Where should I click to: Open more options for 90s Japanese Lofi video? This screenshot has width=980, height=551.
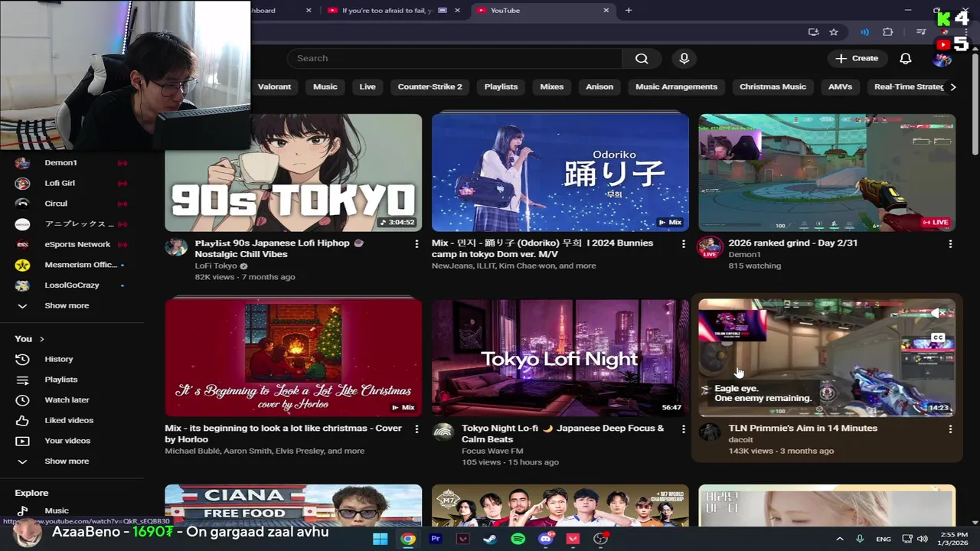click(x=416, y=243)
